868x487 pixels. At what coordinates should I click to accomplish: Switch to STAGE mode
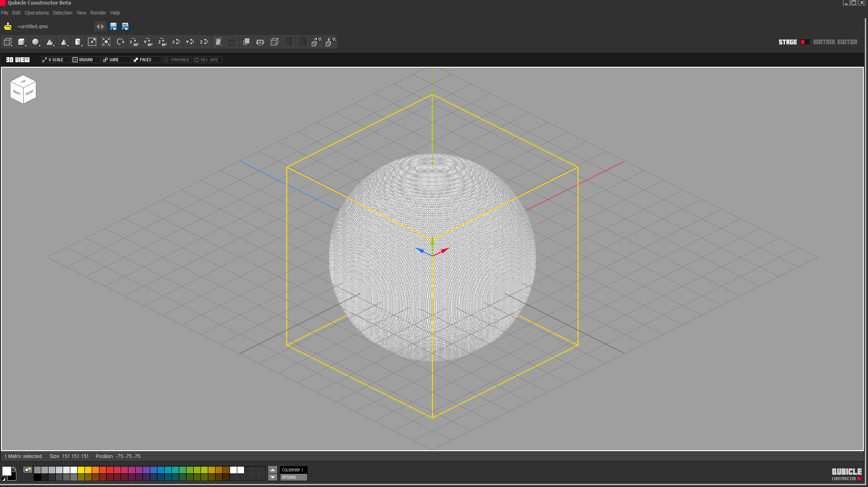coord(788,42)
